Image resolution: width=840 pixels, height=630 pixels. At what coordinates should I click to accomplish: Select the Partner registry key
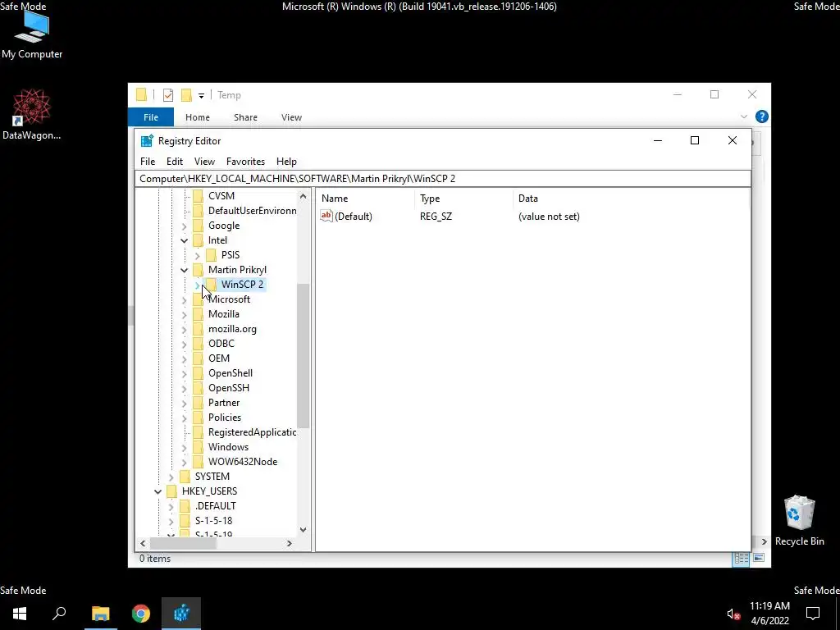click(224, 402)
